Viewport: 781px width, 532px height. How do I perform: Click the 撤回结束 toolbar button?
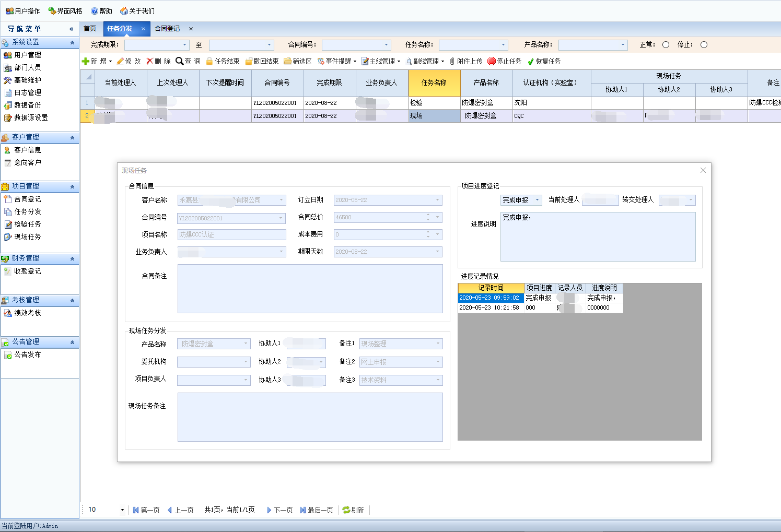tap(262, 61)
